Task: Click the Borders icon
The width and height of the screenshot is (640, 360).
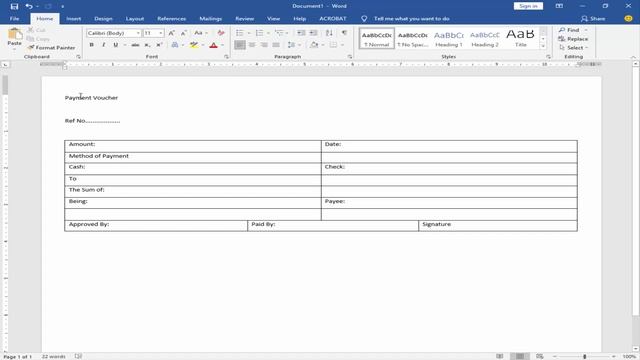Action: point(333,45)
